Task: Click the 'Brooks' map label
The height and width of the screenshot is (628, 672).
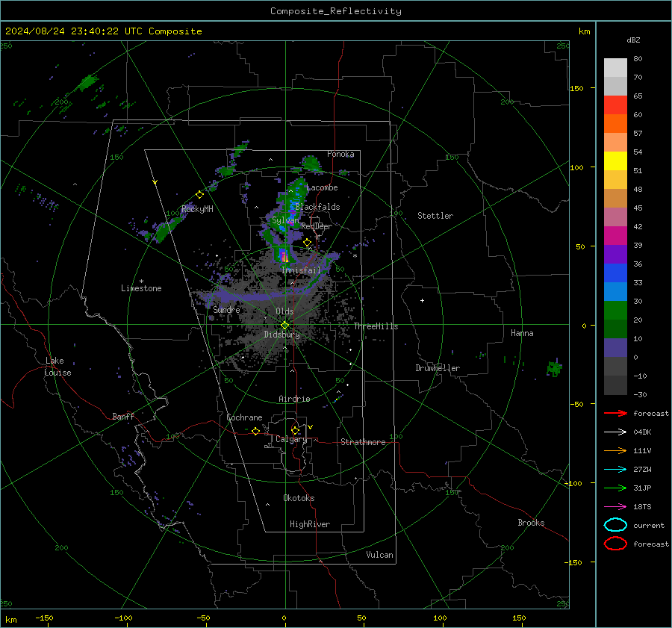Action: (531, 523)
